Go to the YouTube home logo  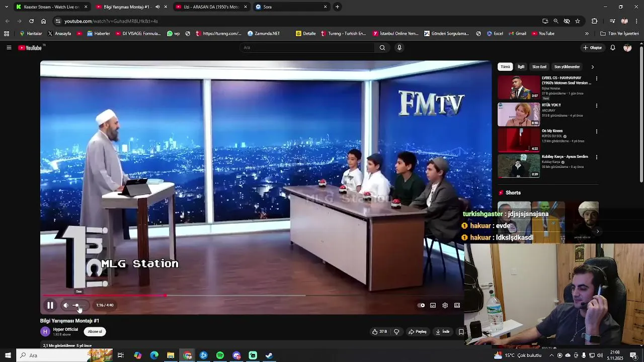pos(30,48)
